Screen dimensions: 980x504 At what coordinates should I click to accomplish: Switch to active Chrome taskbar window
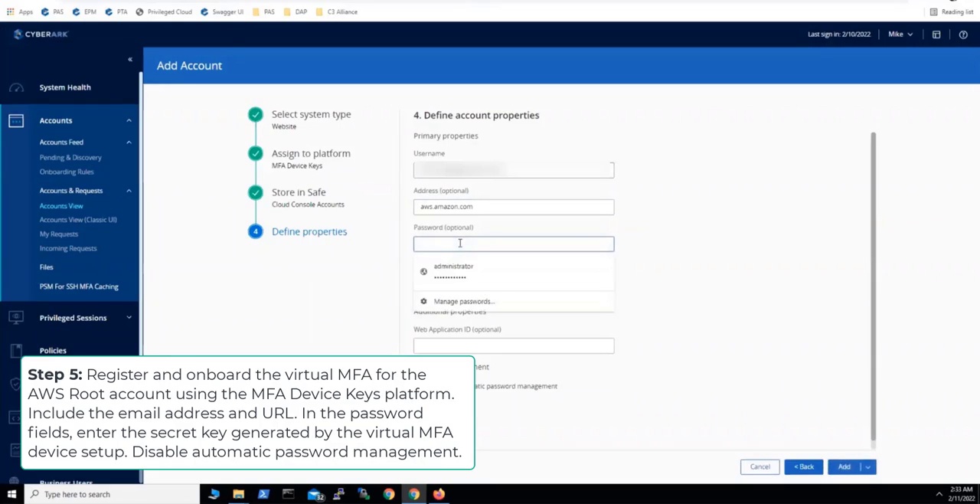tap(414, 494)
